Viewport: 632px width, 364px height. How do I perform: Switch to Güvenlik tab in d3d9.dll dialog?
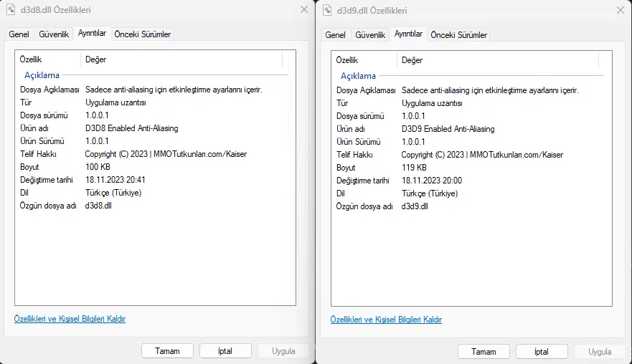[370, 35]
